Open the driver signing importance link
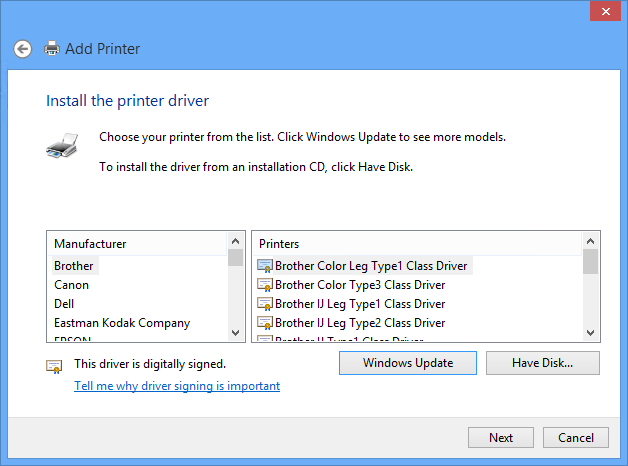This screenshot has height=466, width=628. pyautogui.click(x=177, y=386)
